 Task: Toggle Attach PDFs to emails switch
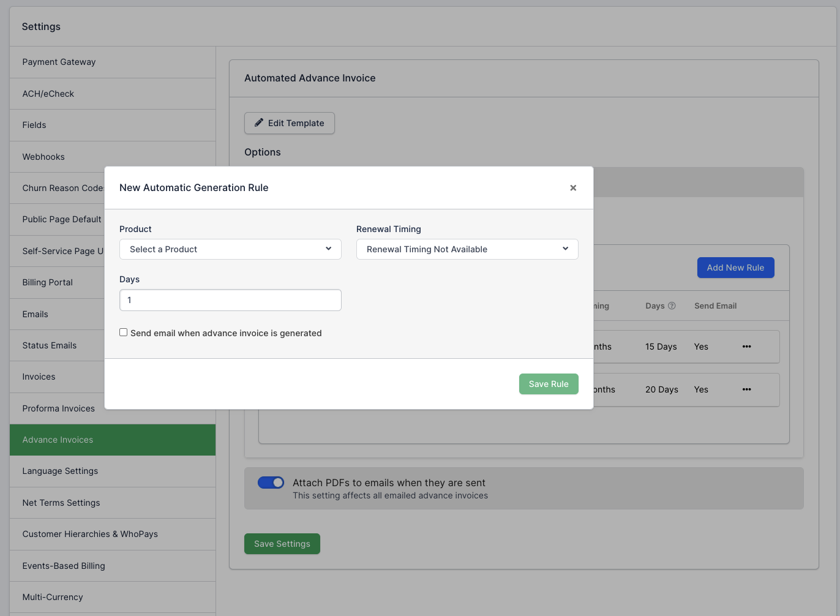(271, 483)
